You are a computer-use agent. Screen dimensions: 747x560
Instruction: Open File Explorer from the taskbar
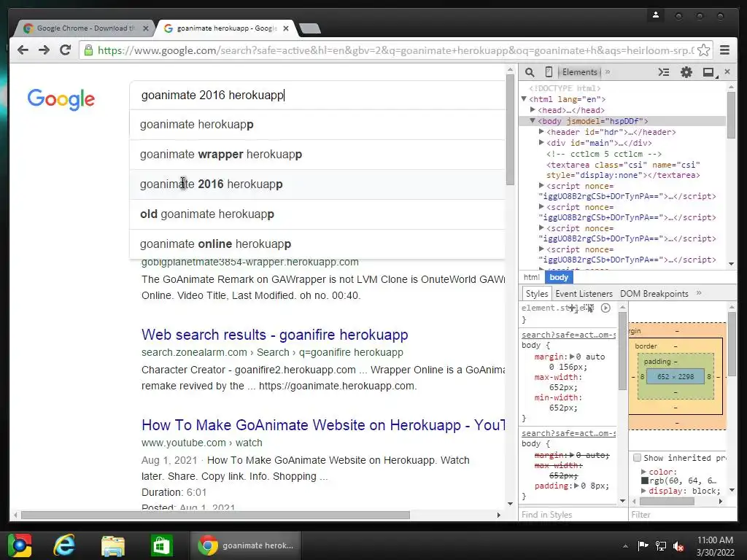pos(113,545)
